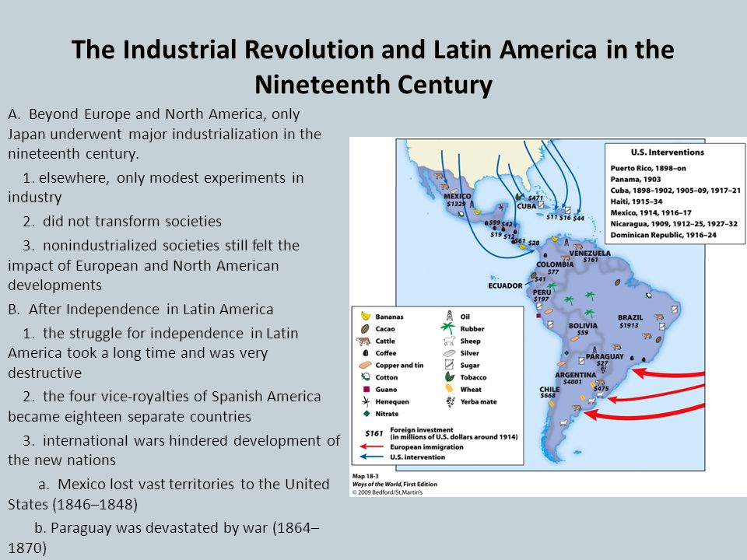Click the "Foreign investment" legend description
This screenshot has width=747, height=560.
454,433
